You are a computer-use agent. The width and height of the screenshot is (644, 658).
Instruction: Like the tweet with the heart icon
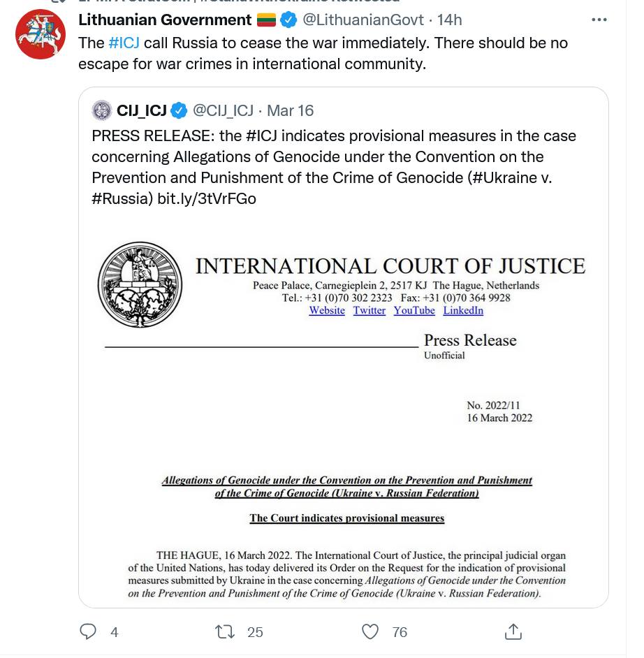370,631
